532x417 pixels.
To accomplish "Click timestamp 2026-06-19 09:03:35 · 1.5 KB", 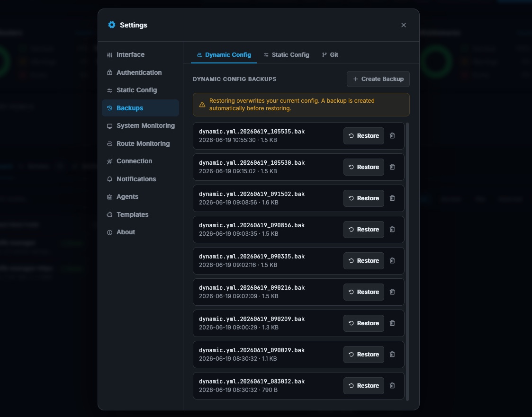I will click(238, 234).
